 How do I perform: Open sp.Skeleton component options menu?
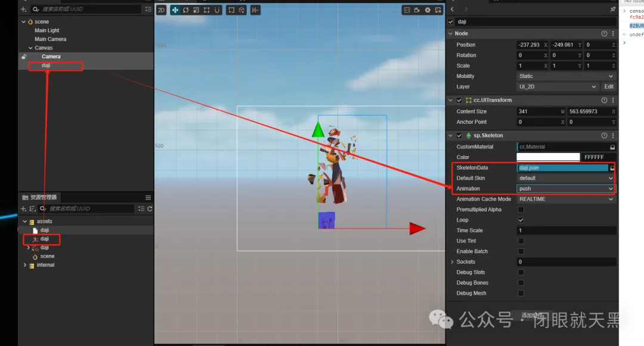pos(613,136)
